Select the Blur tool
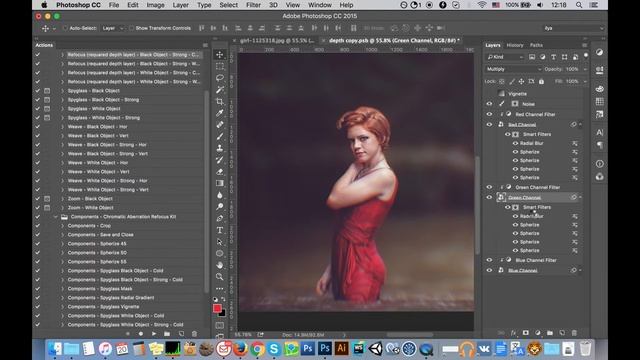 [220, 195]
